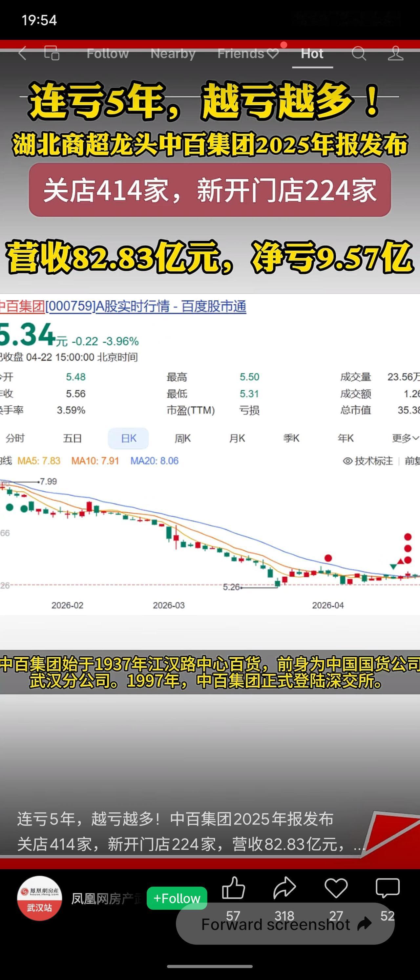Switch to the Follow feed tab
Screen dimensions: 420x980
[x=108, y=53]
